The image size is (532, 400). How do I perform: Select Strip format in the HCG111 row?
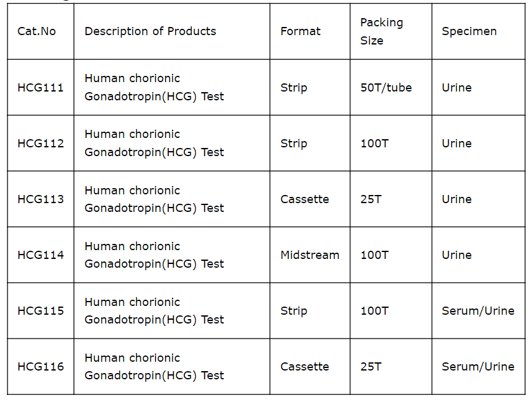point(294,88)
